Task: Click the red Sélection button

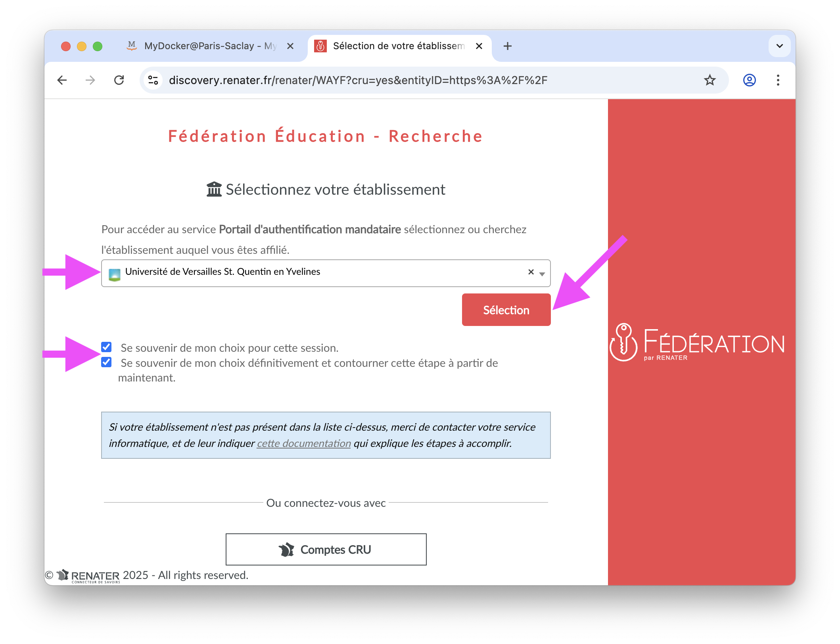Action: [506, 310]
